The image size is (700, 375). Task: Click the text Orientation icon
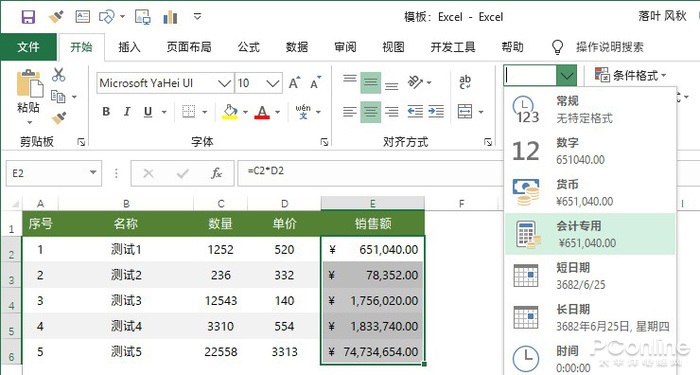point(416,83)
